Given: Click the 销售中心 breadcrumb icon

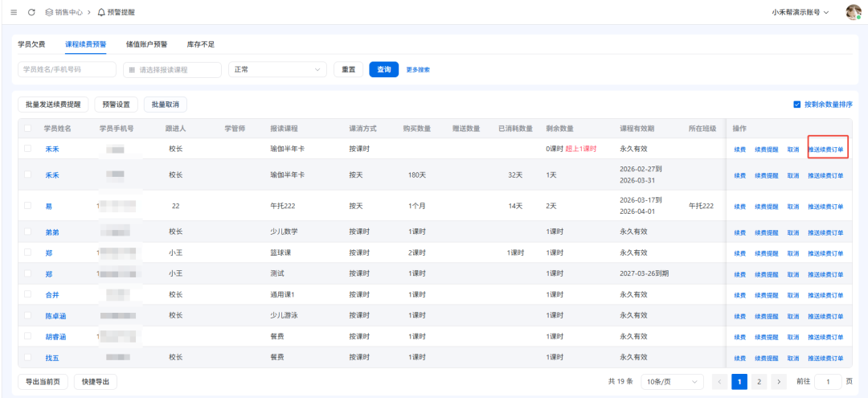Looking at the screenshot, I should coord(49,12).
